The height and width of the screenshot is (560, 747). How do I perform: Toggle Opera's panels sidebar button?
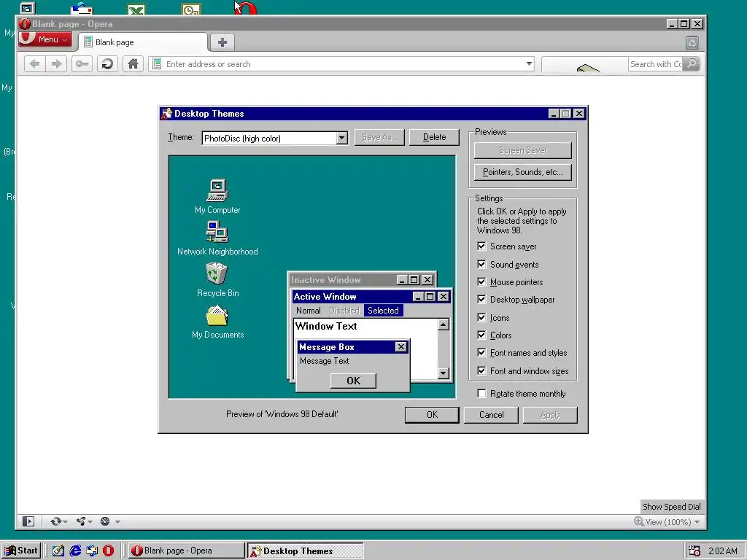click(28, 521)
